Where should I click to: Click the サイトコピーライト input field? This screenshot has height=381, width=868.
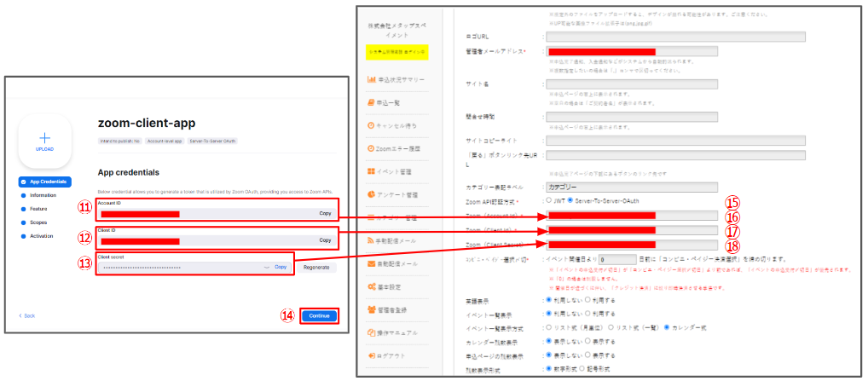pos(675,141)
